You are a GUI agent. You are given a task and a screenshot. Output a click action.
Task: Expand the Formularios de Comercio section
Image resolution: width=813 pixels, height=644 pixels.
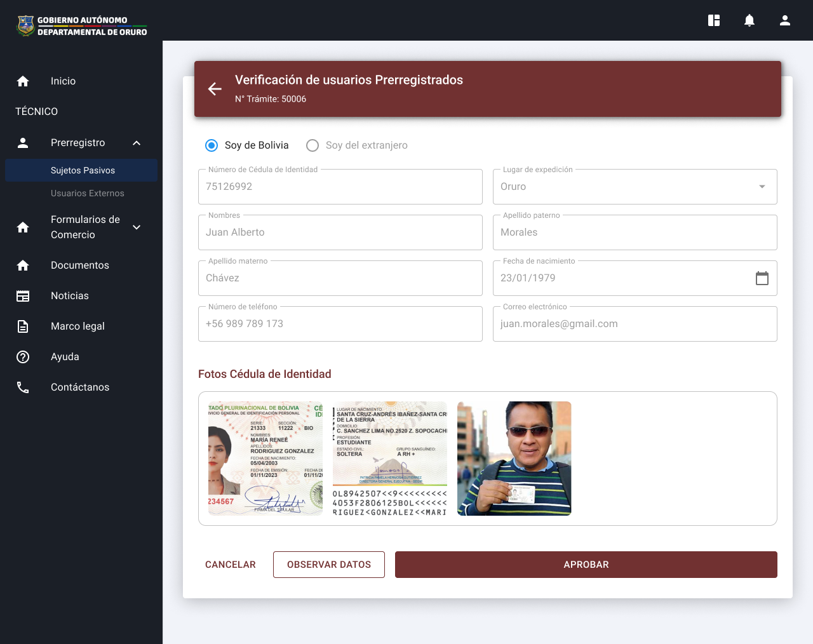tap(137, 227)
